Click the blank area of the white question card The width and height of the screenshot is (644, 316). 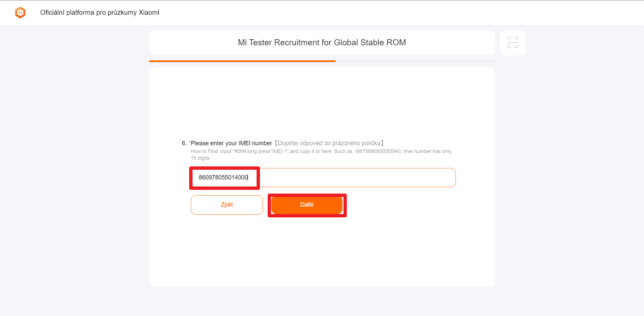[x=322, y=252]
